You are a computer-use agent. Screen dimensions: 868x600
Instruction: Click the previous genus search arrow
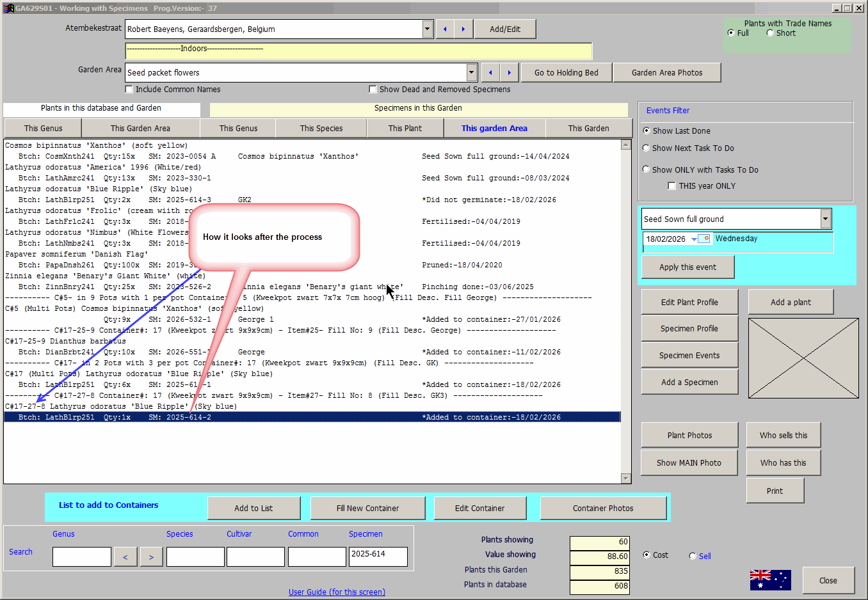click(x=125, y=557)
